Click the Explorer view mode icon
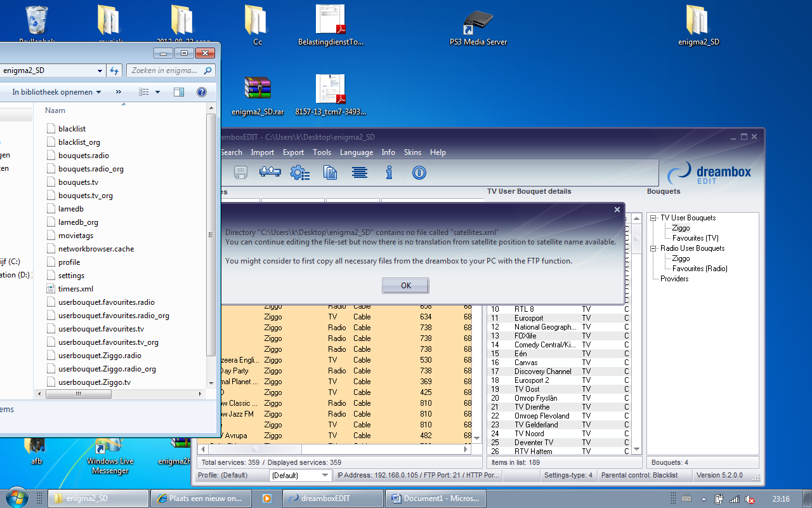This screenshot has width=812, height=508. click(144, 92)
